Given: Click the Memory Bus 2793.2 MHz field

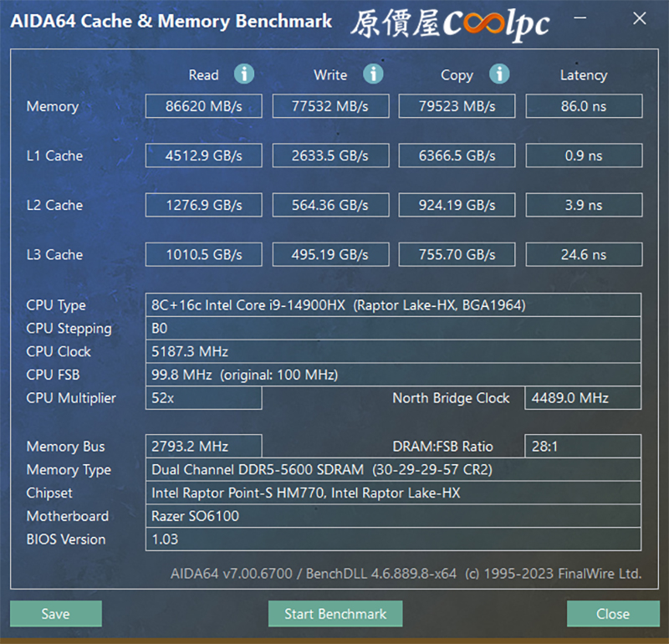Looking at the screenshot, I should (x=203, y=447).
